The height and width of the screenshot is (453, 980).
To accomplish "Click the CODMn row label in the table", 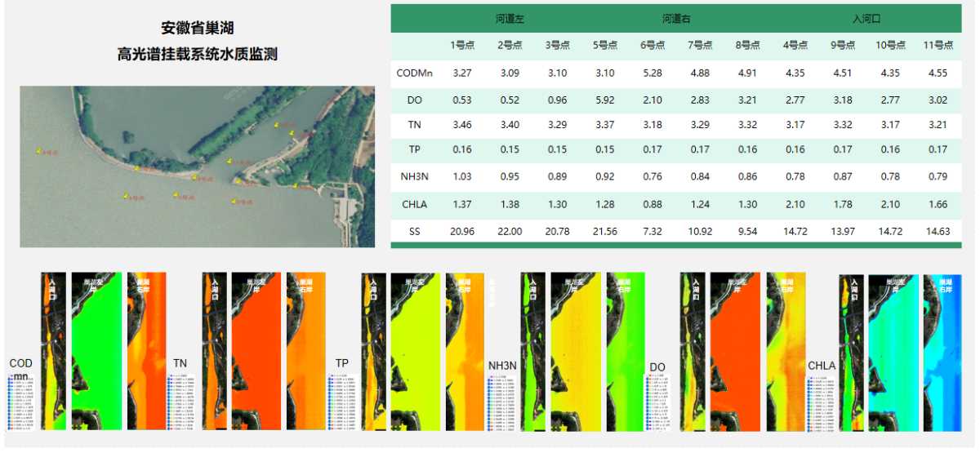I will (x=414, y=73).
